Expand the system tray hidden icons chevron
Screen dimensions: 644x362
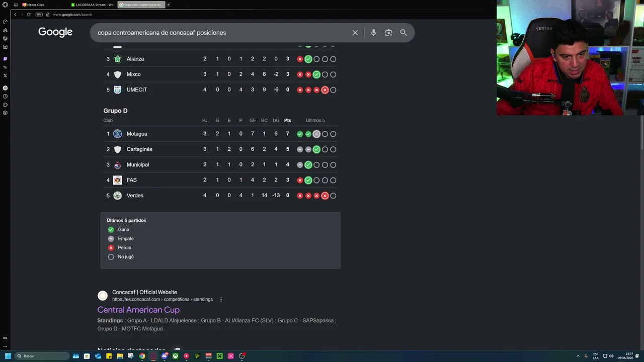(578, 356)
